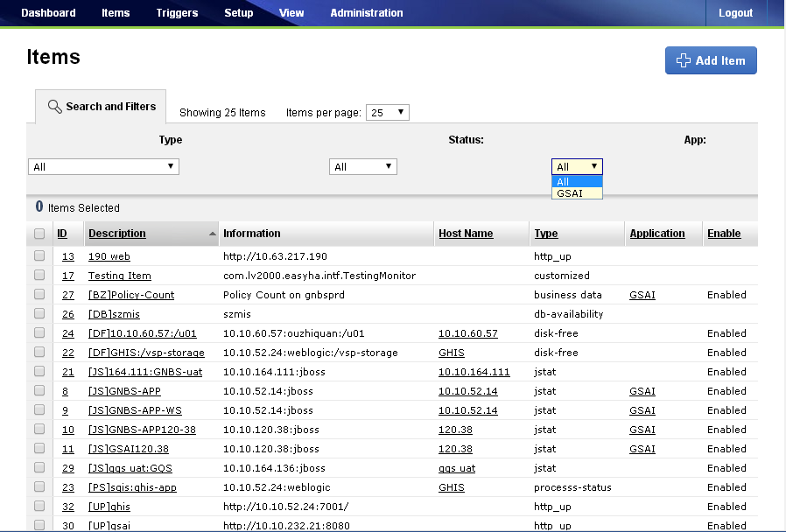The image size is (786, 532).
Task: Open the Testing Item description link
Action: 120,276
